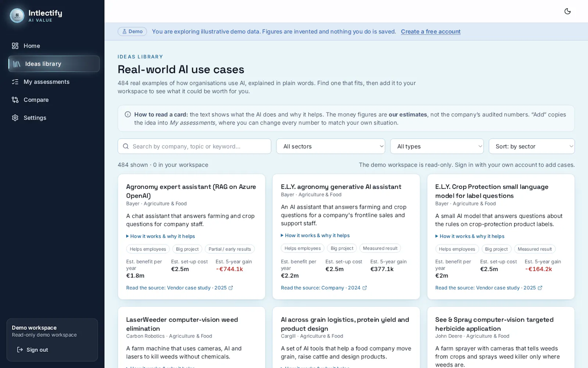This screenshot has width=588, height=368.
Task: Click the Home grid icon in sidebar
Action: coord(15,46)
